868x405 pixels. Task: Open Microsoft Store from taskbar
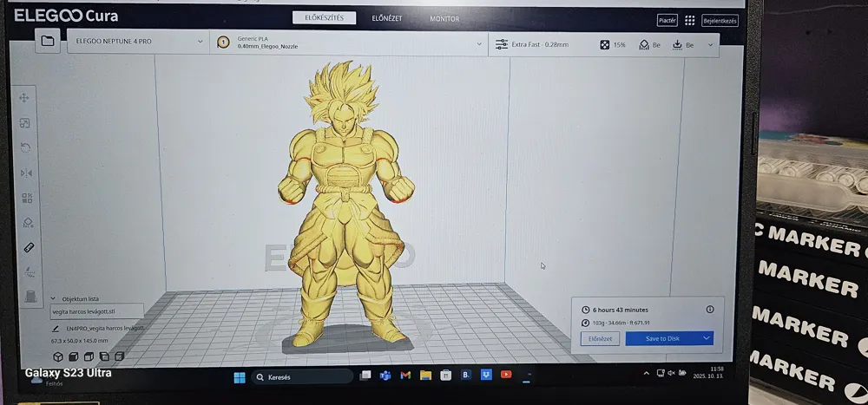(445, 376)
